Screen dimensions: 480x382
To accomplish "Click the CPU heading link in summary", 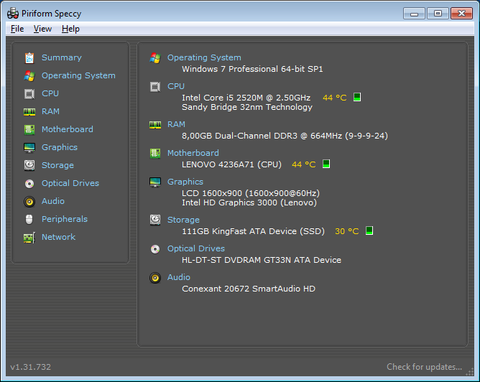I will pyautogui.click(x=176, y=86).
